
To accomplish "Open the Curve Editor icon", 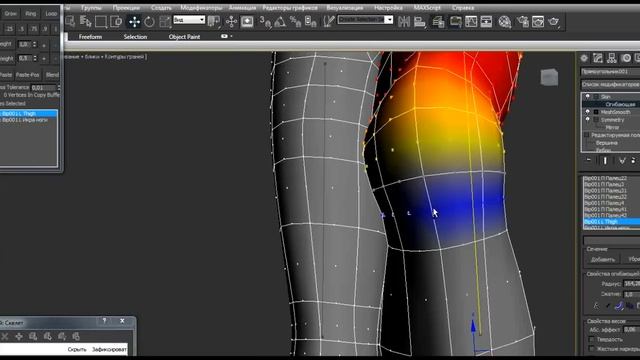I will click(471, 22).
